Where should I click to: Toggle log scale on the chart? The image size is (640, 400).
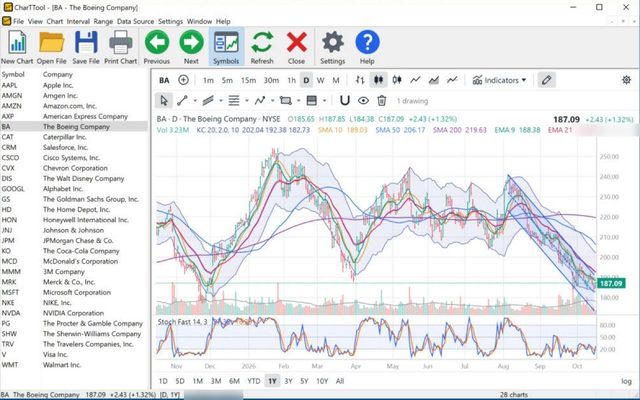coord(626,381)
